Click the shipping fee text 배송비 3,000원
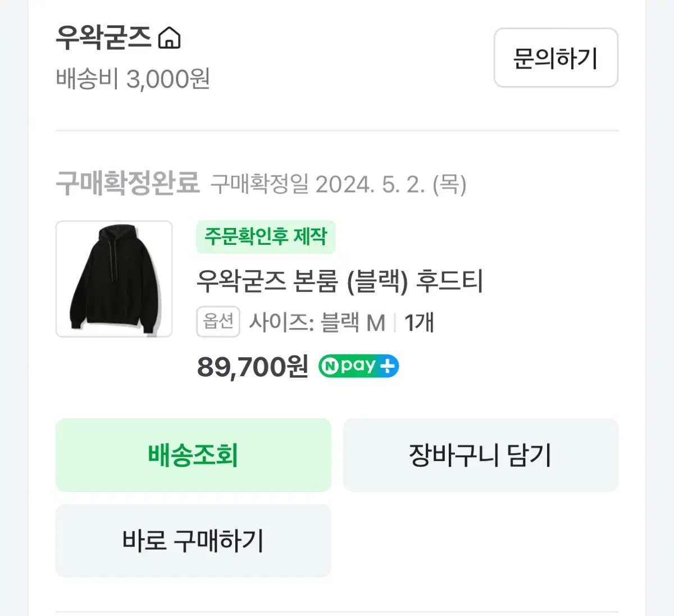This screenshot has height=616, width=674. [133, 80]
